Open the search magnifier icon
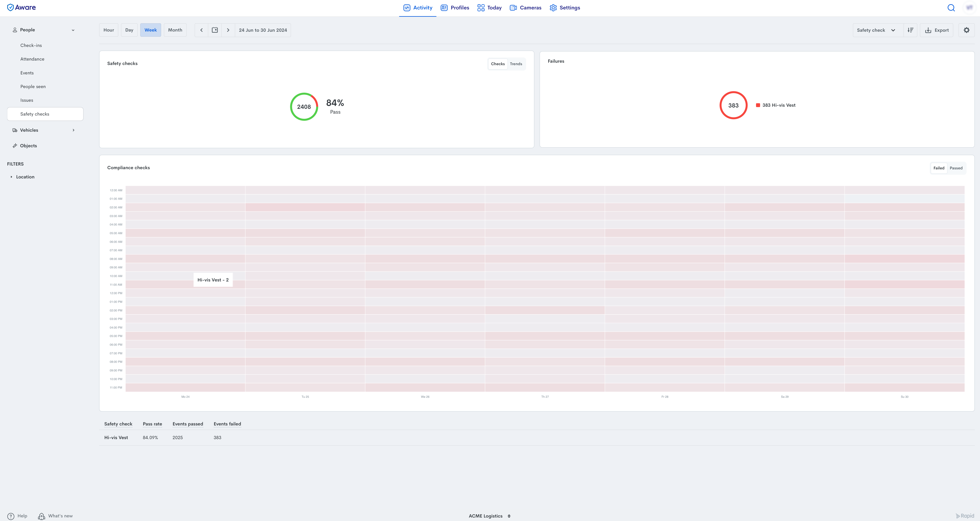Image resolution: width=980 pixels, height=521 pixels. coord(951,8)
